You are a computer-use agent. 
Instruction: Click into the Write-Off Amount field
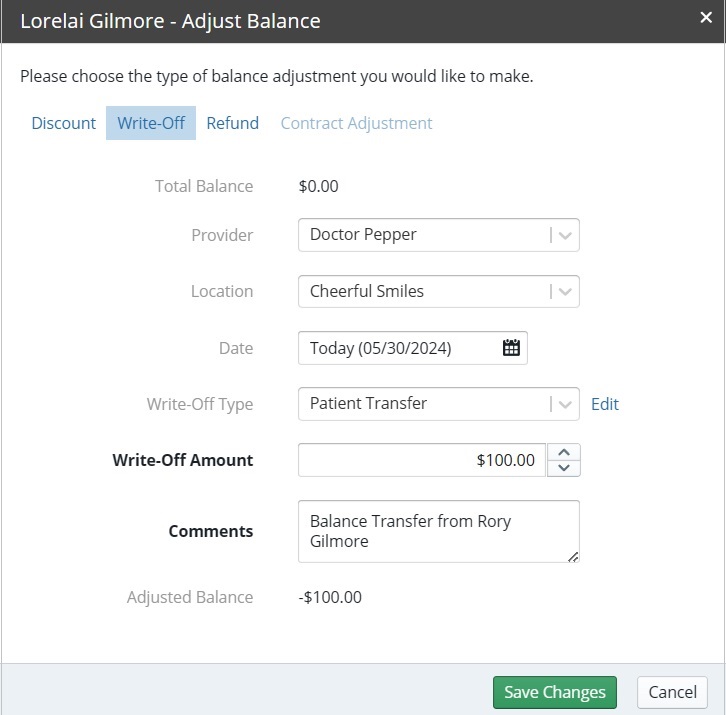(422, 460)
